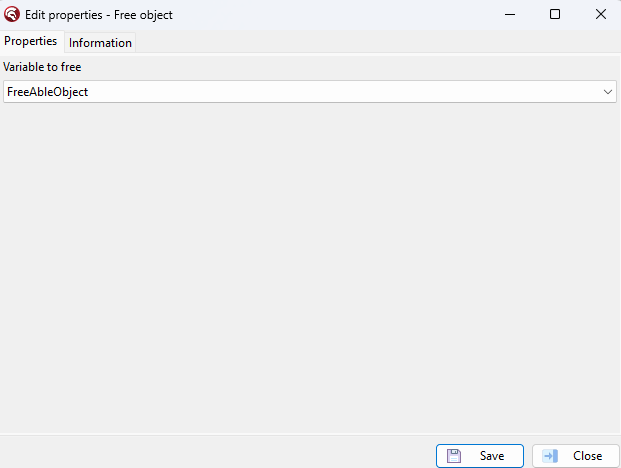Screen dimensions: 621x468
Task: Open the Variable to free dropdown arrow
Action: tap(608, 92)
